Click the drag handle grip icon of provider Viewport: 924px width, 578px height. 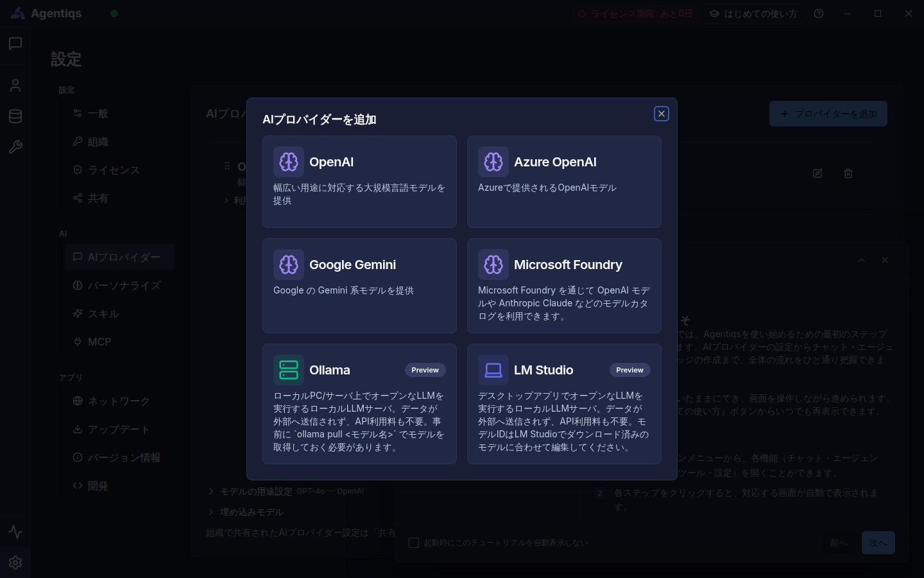click(x=227, y=166)
